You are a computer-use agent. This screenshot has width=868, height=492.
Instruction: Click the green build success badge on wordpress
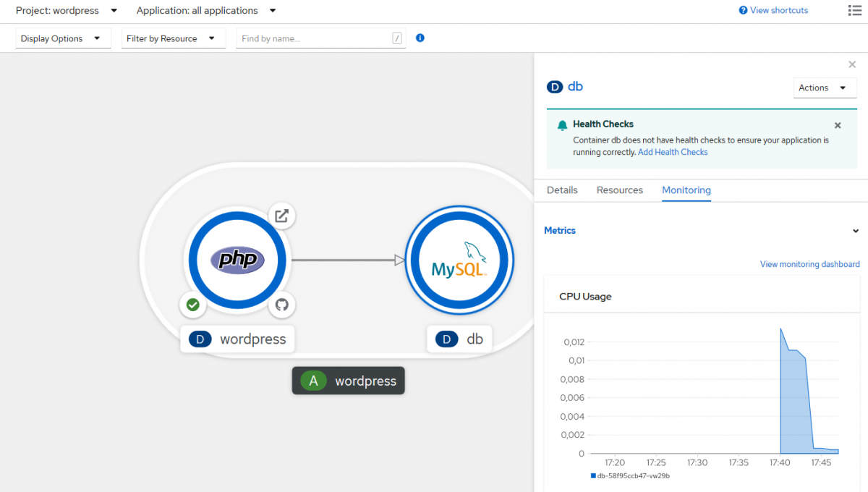pyautogui.click(x=192, y=305)
